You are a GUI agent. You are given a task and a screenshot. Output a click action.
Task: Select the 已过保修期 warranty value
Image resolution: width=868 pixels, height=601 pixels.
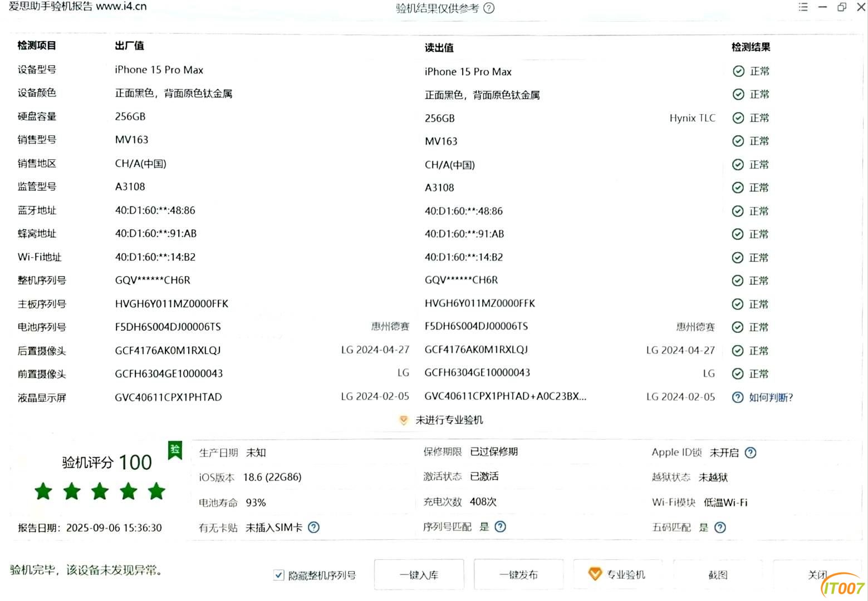click(x=494, y=452)
